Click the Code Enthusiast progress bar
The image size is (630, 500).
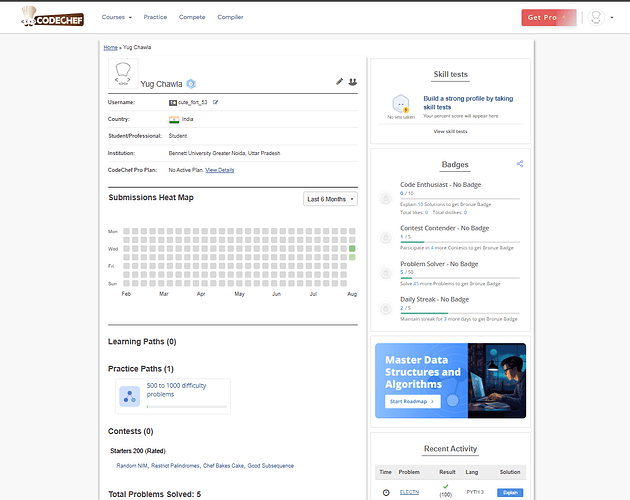(x=460, y=199)
